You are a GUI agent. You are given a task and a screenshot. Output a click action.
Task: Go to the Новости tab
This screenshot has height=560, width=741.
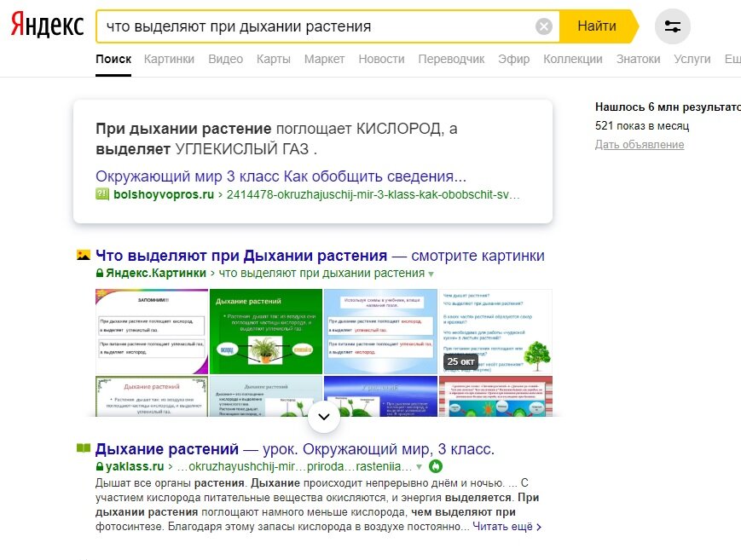(x=381, y=59)
